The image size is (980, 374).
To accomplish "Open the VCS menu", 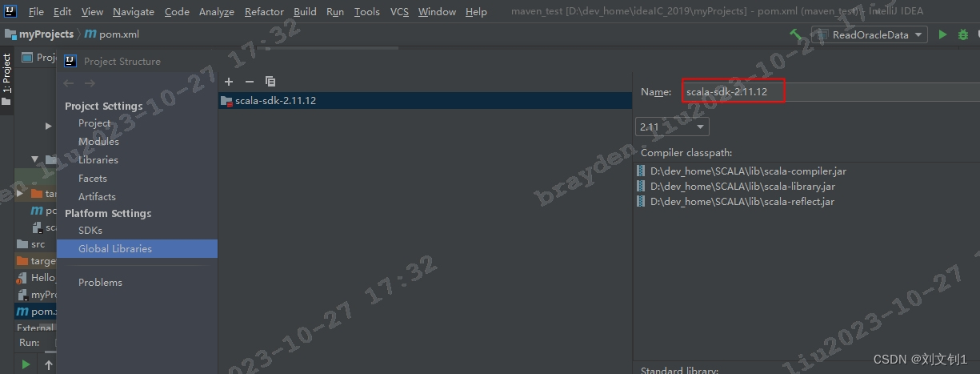I will 399,12.
